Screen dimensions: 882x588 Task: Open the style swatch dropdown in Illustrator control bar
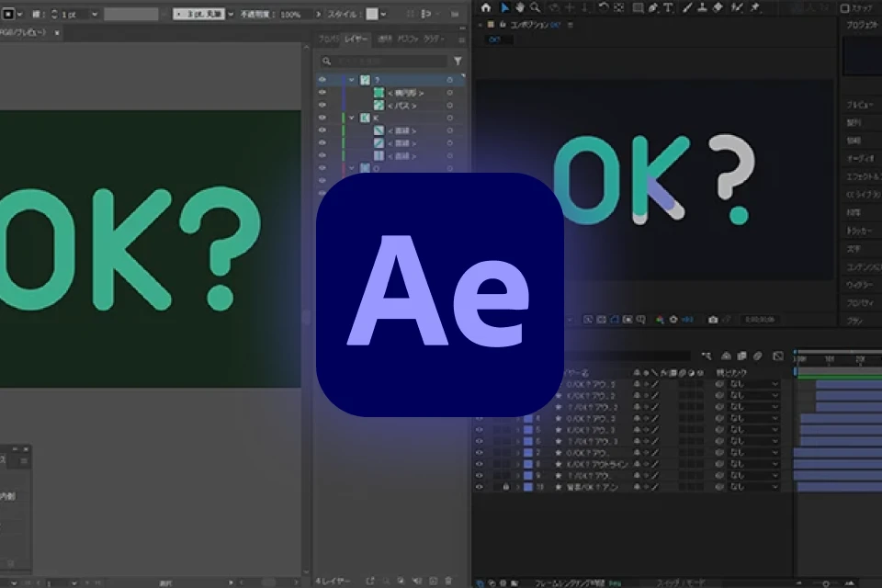(383, 14)
